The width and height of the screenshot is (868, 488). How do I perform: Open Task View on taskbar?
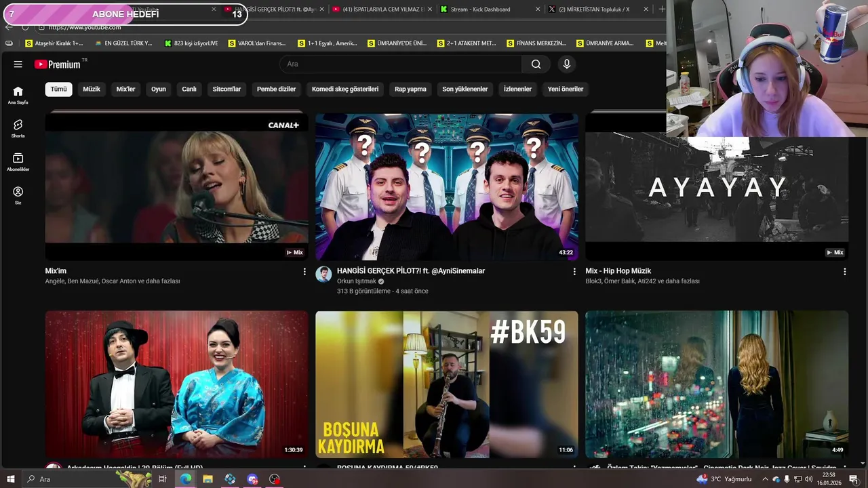pyautogui.click(x=163, y=479)
